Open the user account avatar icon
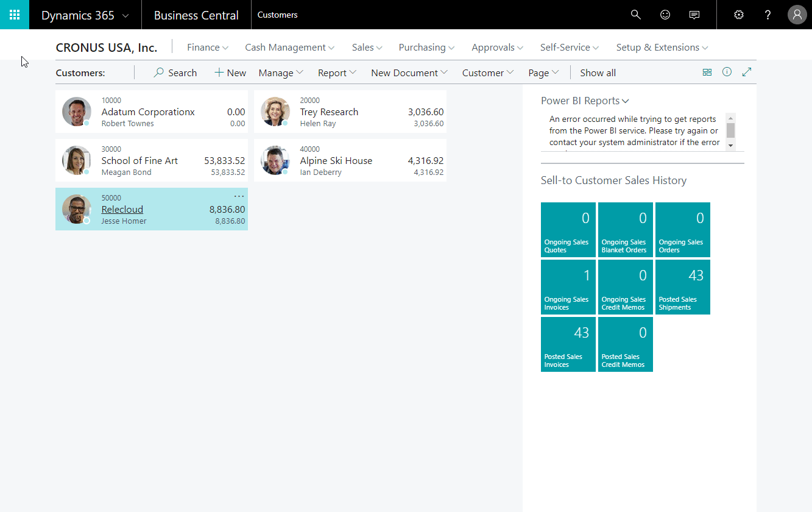Viewport: 812px width, 512px height. 797,15
